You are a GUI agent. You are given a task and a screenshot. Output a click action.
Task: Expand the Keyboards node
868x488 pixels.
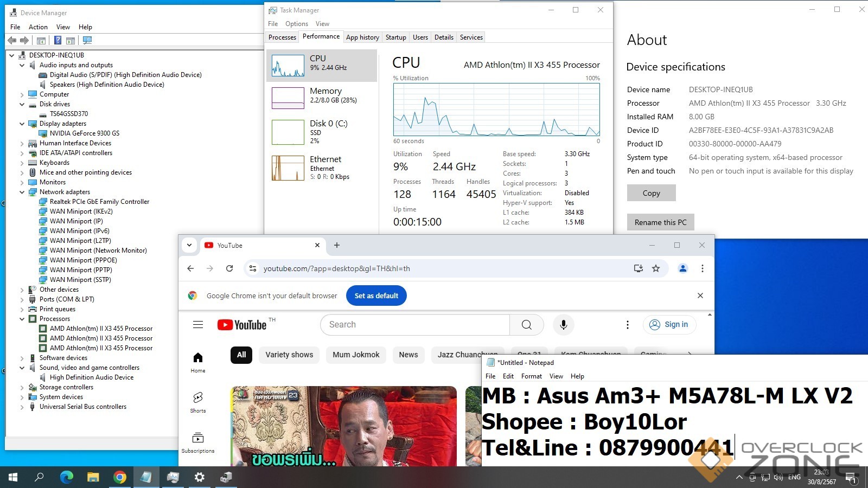pyautogui.click(x=22, y=163)
